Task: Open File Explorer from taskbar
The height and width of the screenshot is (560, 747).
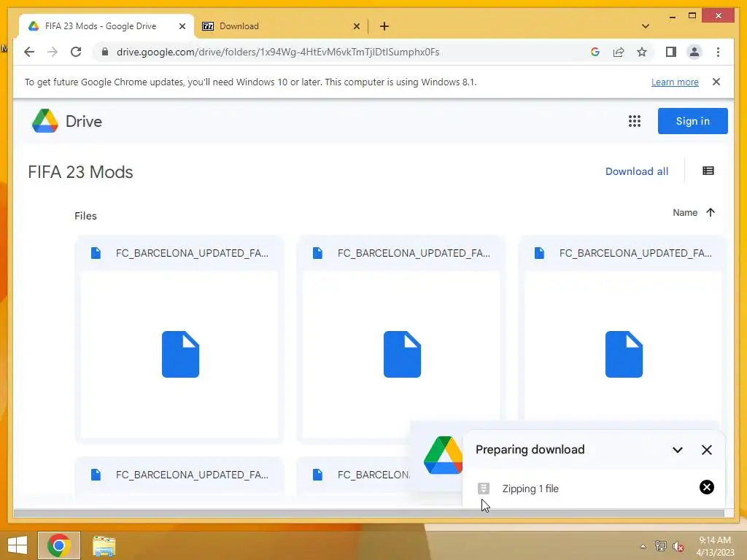Action: click(x=104, y=545)
